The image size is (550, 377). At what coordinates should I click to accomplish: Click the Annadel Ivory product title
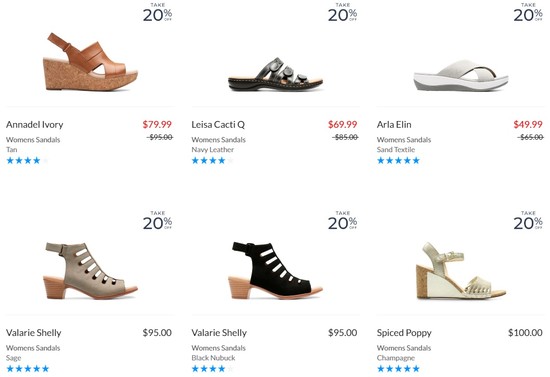[35, 124]
